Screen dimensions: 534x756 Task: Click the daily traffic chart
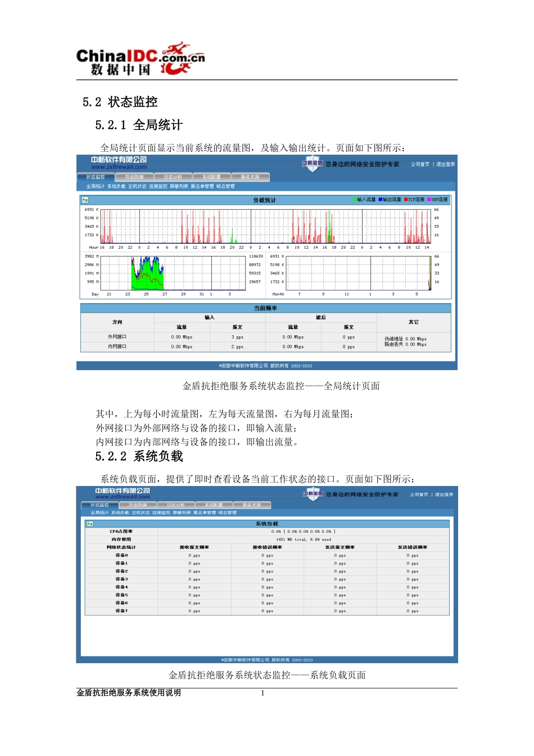(173, 273)
